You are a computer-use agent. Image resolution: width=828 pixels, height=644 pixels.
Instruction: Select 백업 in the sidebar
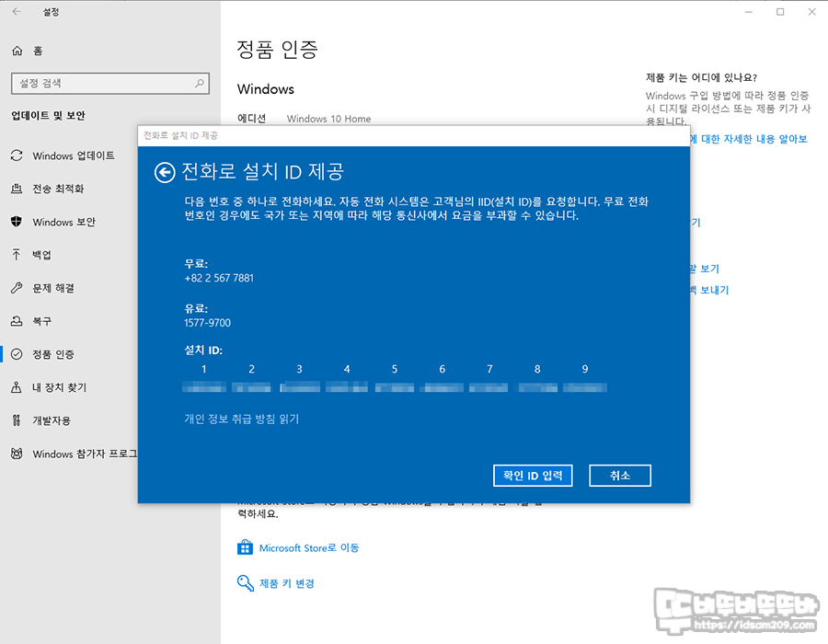tap(41, 255)
